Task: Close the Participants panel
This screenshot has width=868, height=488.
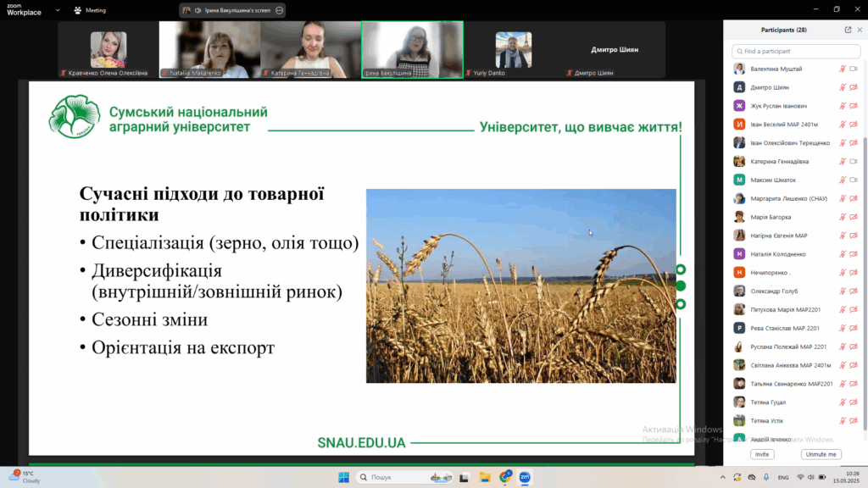Action: click(859, 30)
